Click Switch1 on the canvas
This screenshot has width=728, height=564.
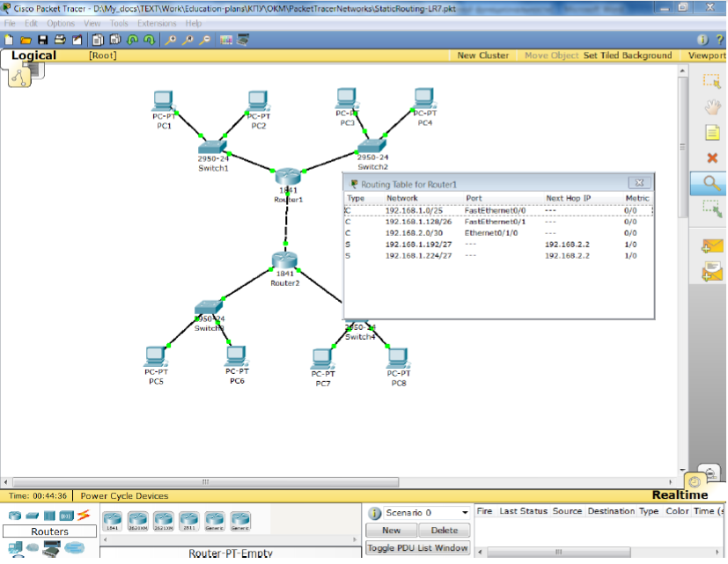212,147
